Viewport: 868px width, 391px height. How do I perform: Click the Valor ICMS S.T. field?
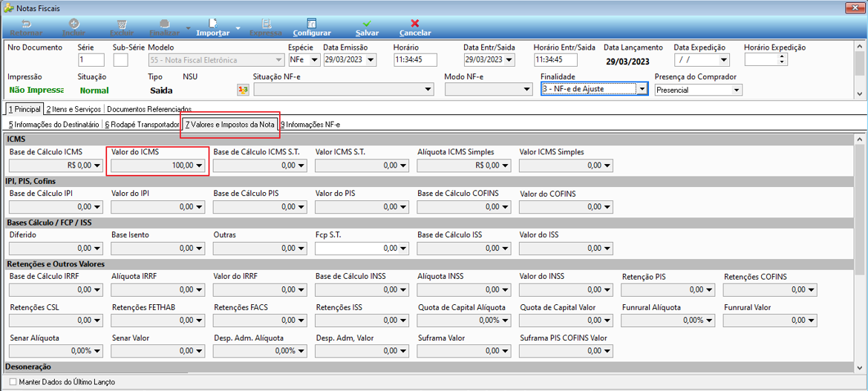(362, 165)
